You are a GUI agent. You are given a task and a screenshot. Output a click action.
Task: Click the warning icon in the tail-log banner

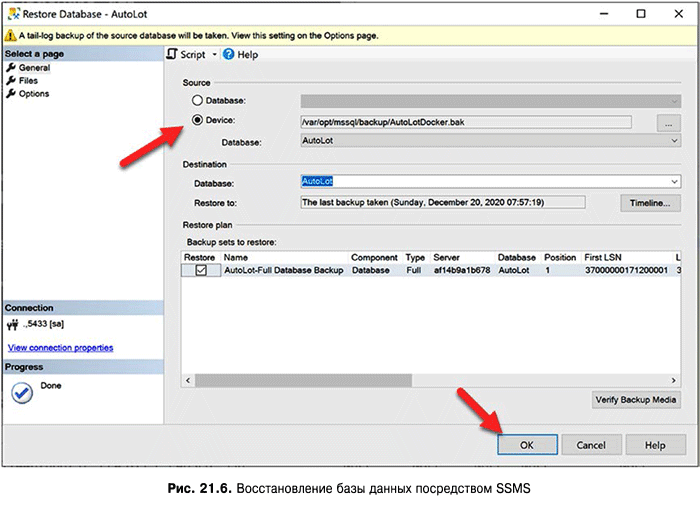(x=9, y=35)
